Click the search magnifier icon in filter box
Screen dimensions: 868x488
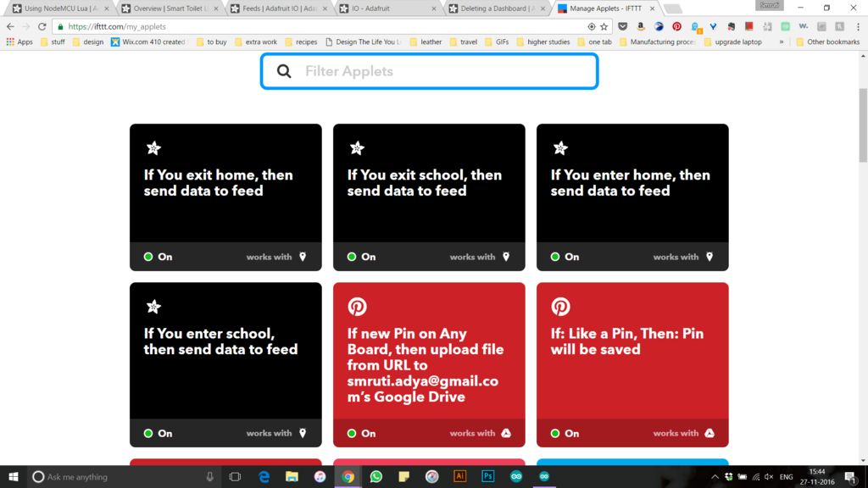284,71
